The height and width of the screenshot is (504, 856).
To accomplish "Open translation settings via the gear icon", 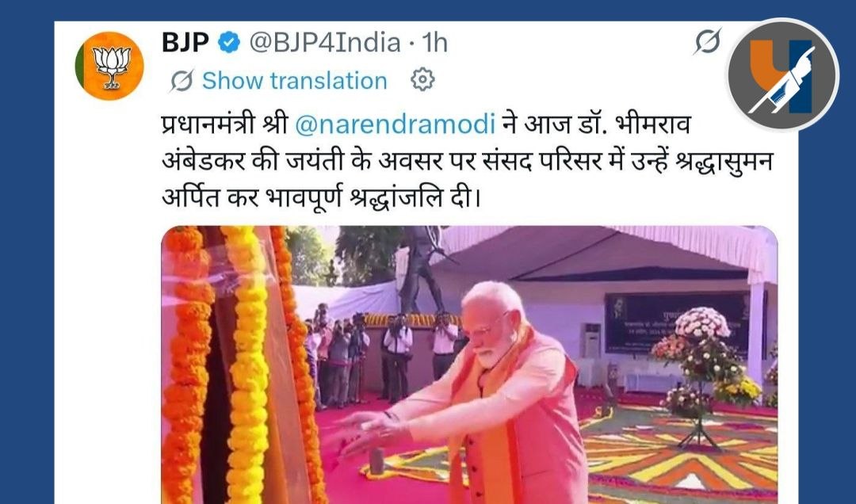I will (422, 80).
